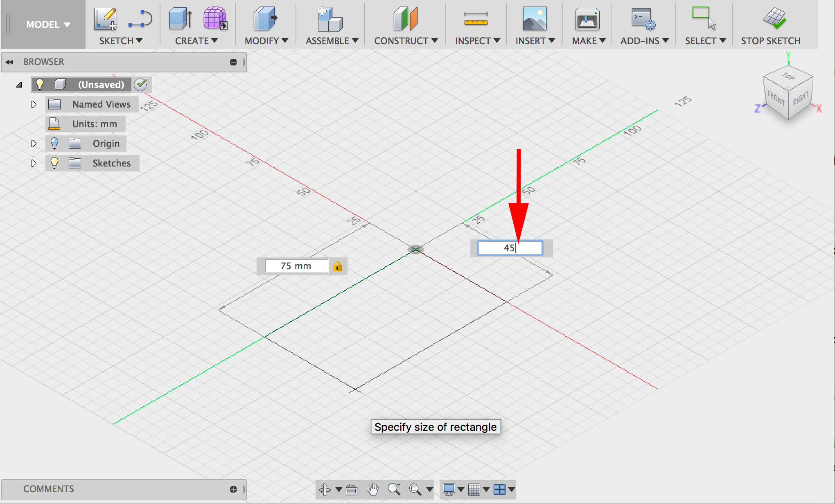Click the Insert image icon
835x504 pixels.
[x=535, y=19]
